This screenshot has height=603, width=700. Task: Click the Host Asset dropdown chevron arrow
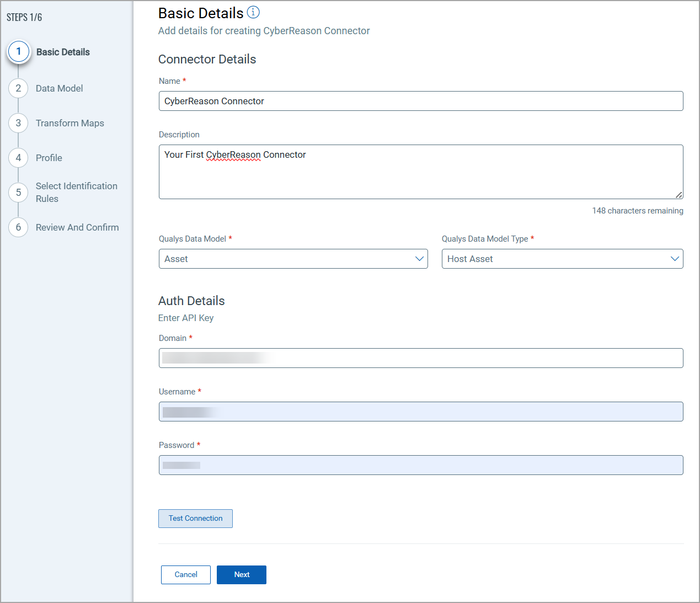[675, 259]
